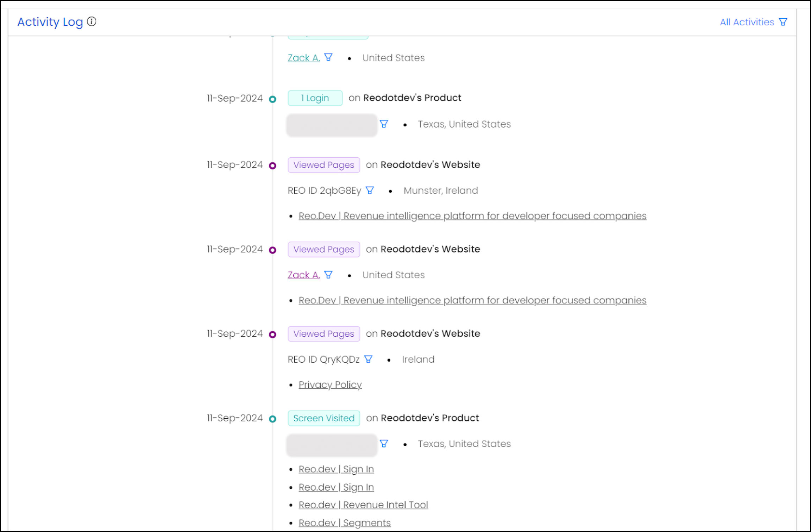Filter by the 1 Login entry's blurred user
Image resolution: width=811 pixels, height=532 pixels.
pos(384,124)
